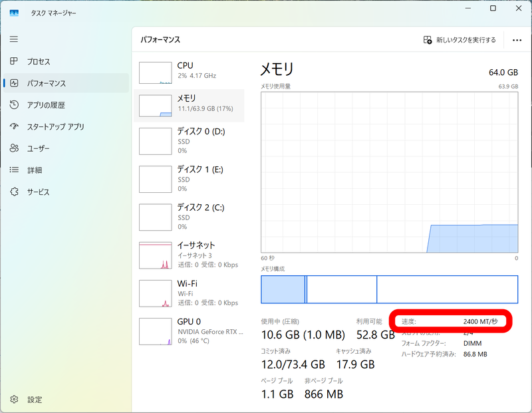Image resolution: width=532 pixels, height=413 pixels.
Task: Go to スタートアップ アプリ in the sidebar
Action: click(x=66, y=126)
